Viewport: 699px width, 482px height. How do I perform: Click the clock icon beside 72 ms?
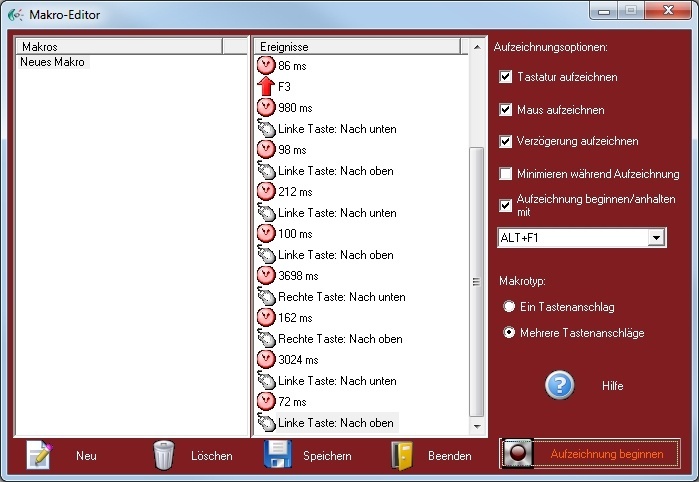pos(266,401)
